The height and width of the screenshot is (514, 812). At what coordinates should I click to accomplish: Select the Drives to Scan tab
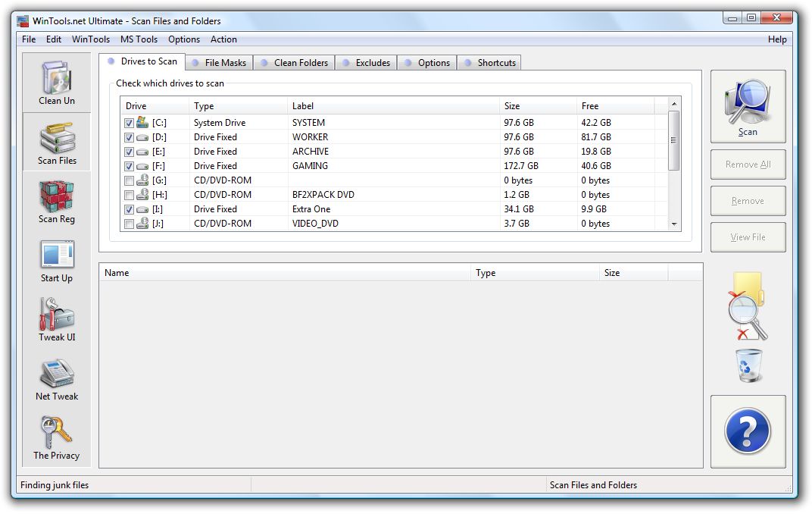(x=142, y=61)
